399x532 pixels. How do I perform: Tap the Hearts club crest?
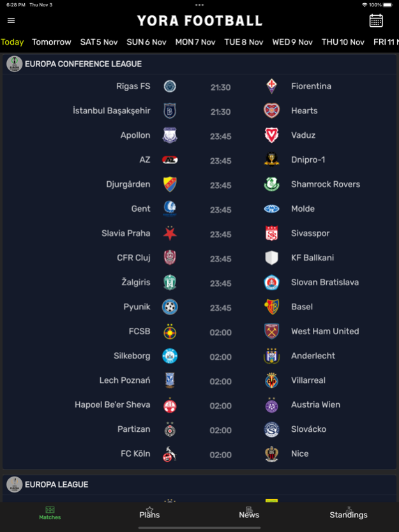(x=272, y=110)
